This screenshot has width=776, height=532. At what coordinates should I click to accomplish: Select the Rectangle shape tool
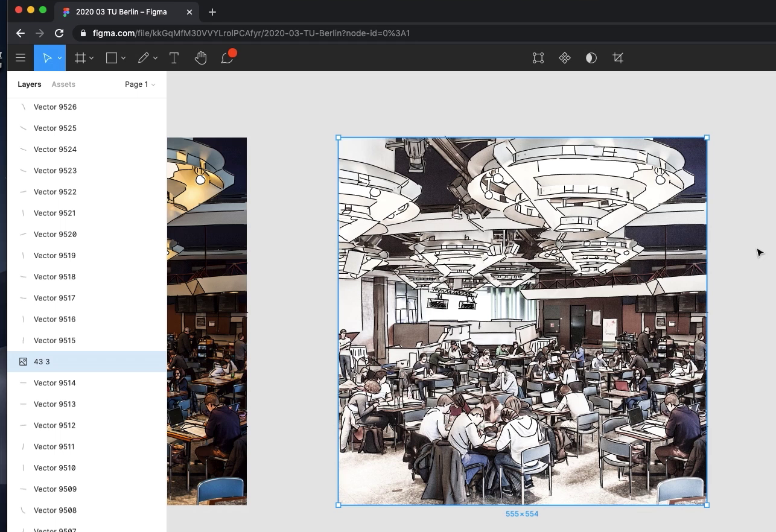112,58
